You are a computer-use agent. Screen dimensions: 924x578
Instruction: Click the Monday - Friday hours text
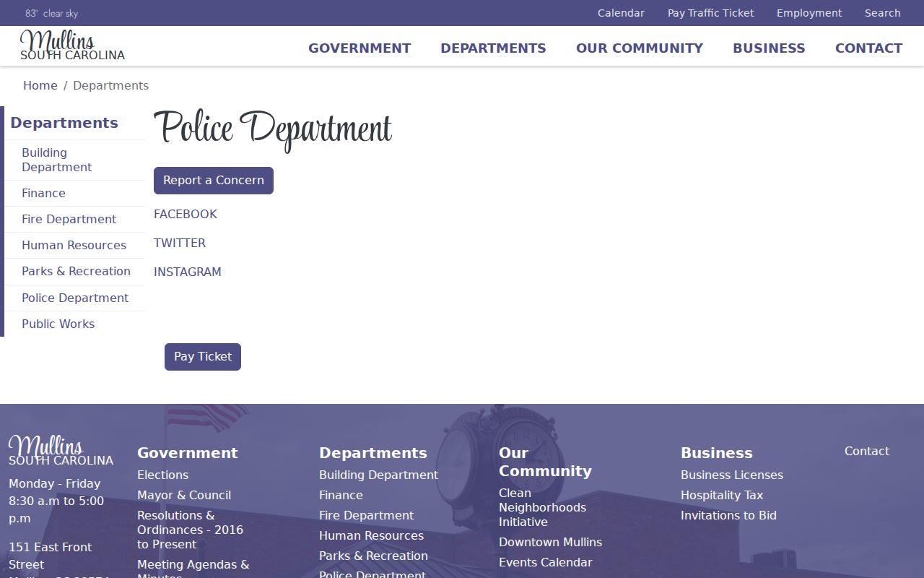tap(56, 501)
